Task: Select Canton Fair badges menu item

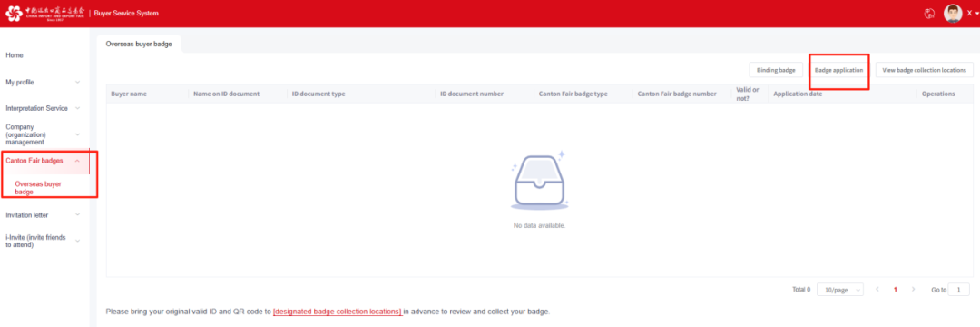Action: (x=34, y=161)
